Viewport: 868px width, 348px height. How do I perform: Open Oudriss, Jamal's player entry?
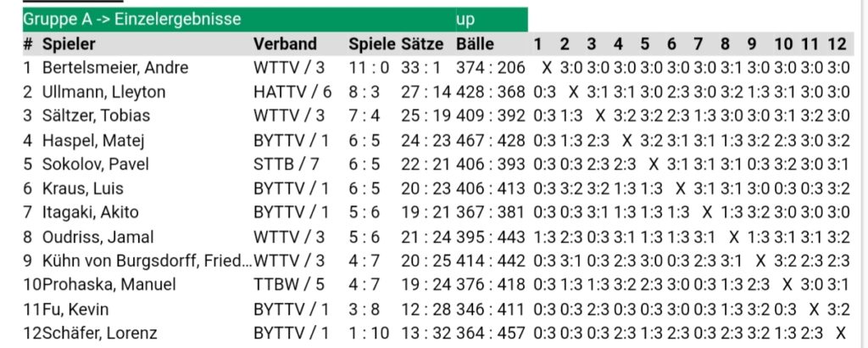[x=98, y=237]
